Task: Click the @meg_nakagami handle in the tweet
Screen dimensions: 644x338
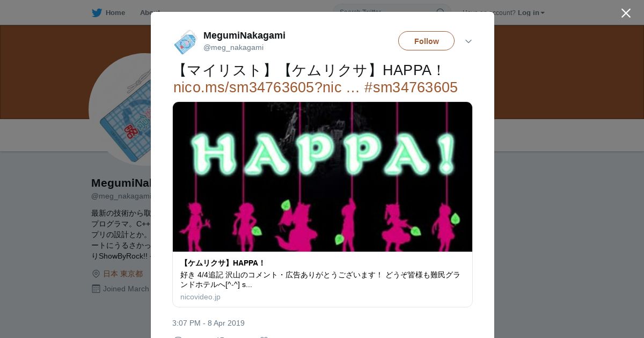Action: (233, 47)
